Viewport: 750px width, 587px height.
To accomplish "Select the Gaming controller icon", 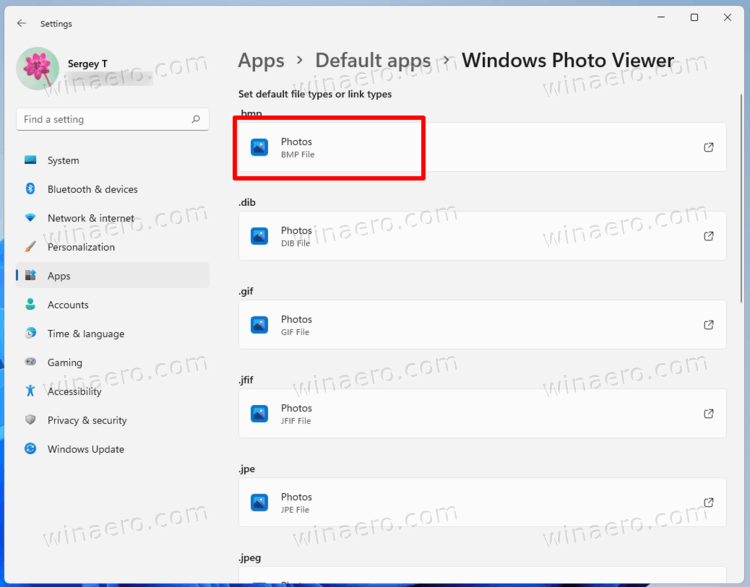I will click(x=30, y=362).
